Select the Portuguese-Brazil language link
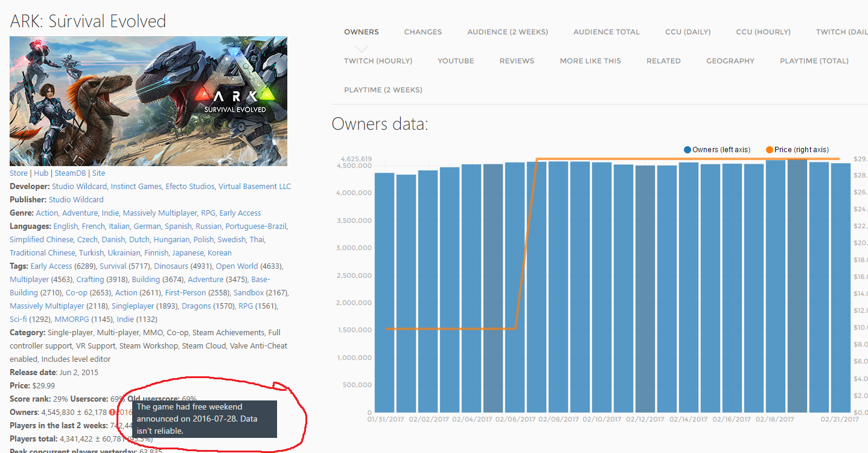Screen dimensions: 868x453 [x=256, y=226]
